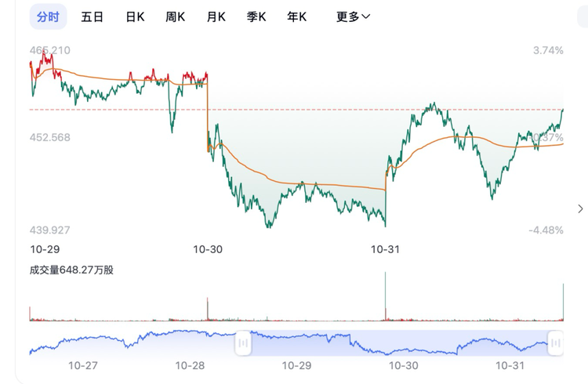The image size is (588, 384).
Task: Click the left handle of the range slider
Action: (243, 342)
